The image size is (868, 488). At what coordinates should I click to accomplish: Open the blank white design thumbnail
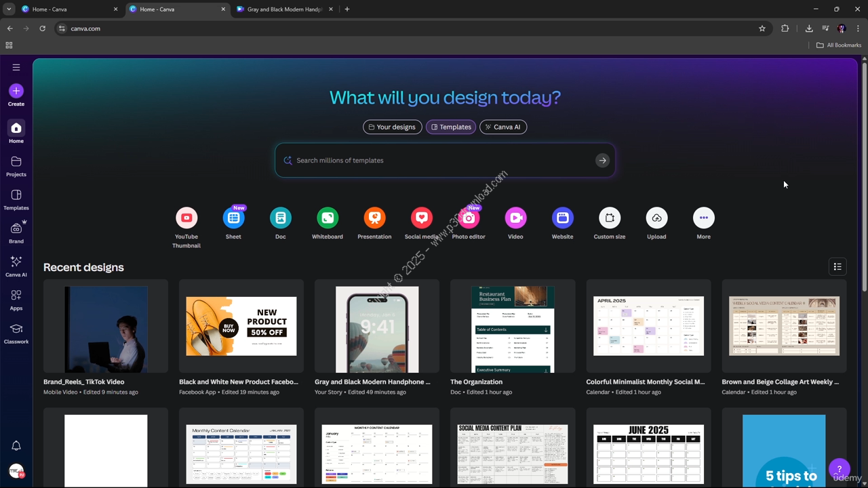point(106,448)
